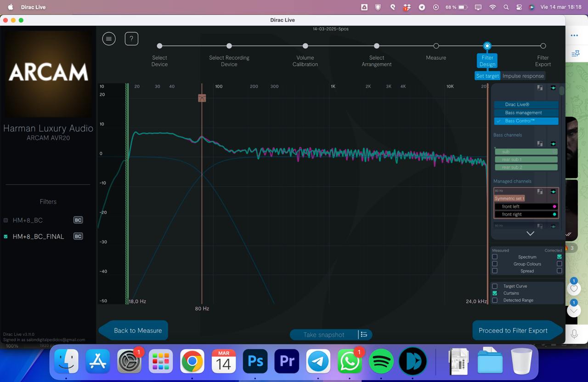The height and width of the screenshot is (382, 588).
Task: Enable Corrected Group Colours checkbox
Action: click(x=559, y=264)
